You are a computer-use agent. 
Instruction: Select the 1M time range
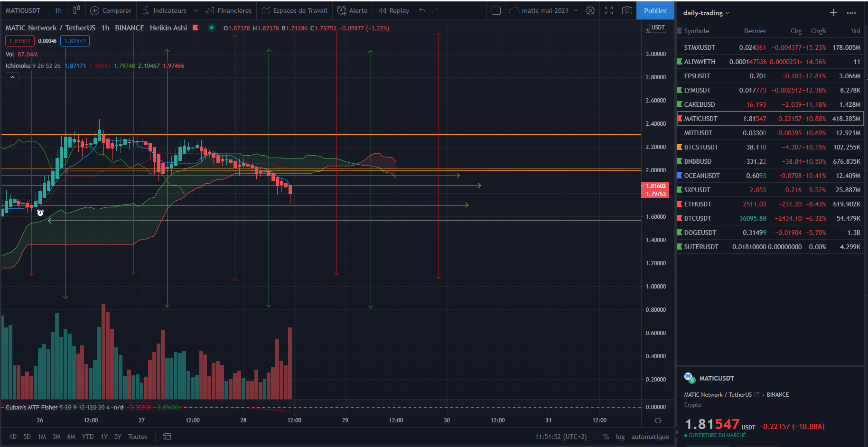coord(42,437)
